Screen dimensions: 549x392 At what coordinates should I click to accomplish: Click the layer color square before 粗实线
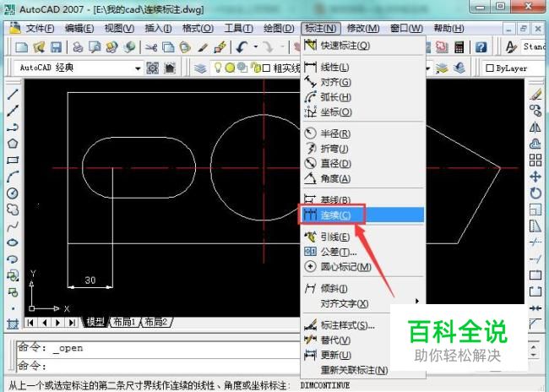(x=266, y=68)
